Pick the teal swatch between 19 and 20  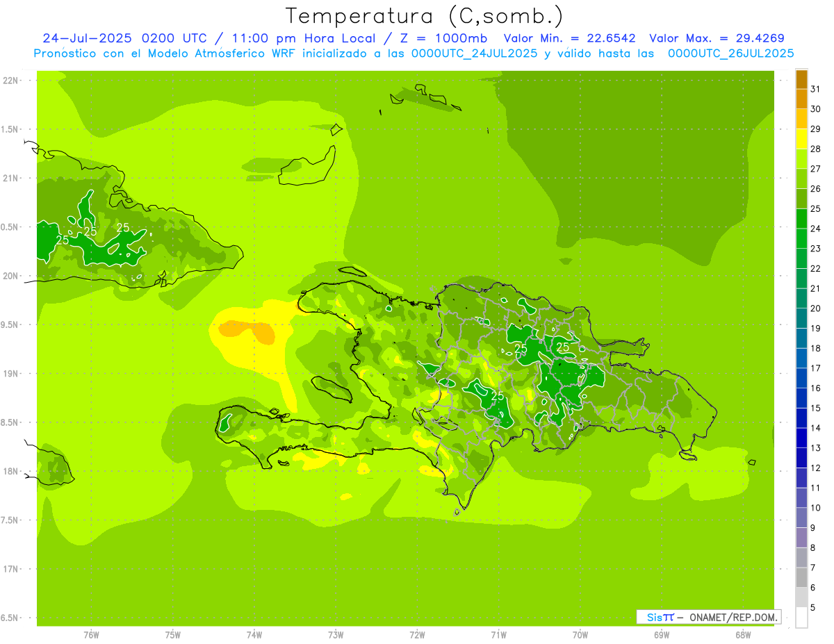[801, 318]
